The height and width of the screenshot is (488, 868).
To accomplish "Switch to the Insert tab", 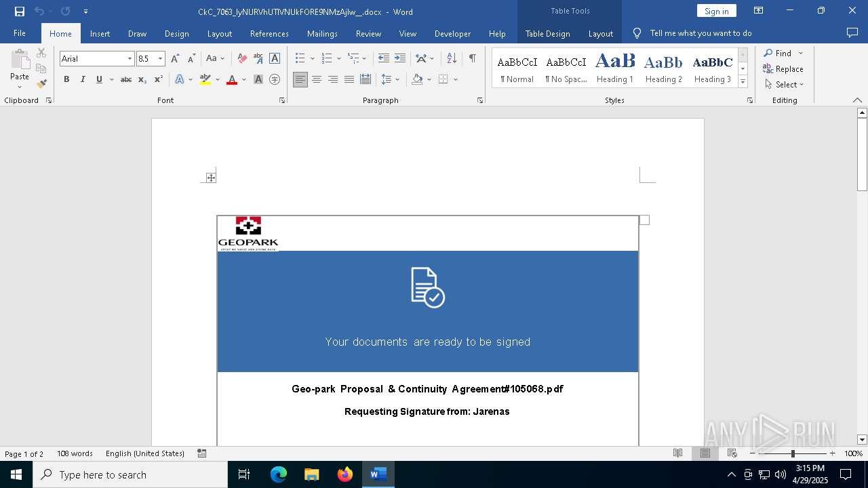I will (x=100, y=33).
